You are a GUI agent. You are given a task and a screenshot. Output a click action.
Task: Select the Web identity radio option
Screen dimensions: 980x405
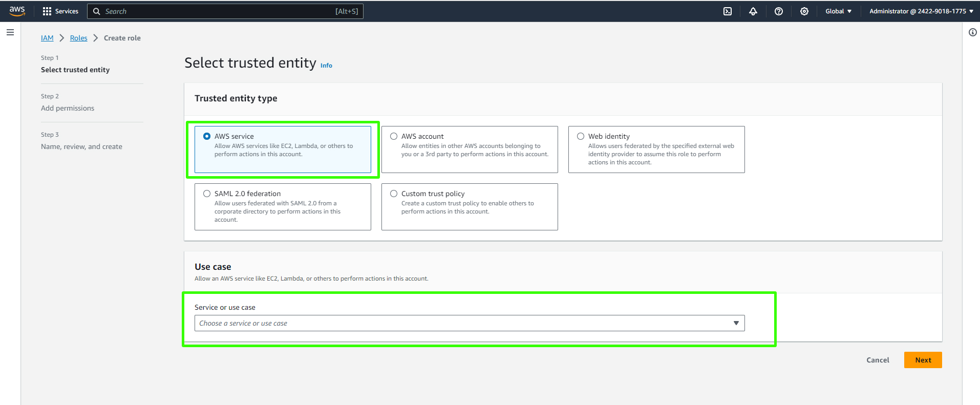coord(581,136)
